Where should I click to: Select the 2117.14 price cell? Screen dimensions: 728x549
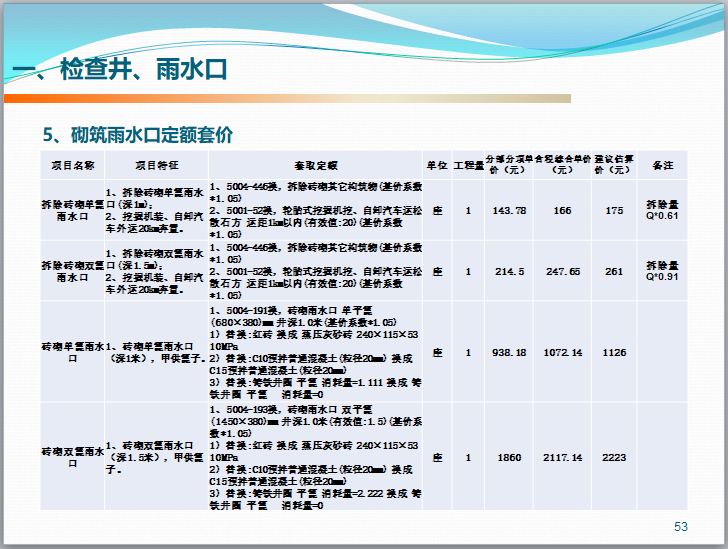tap(563, 457)
